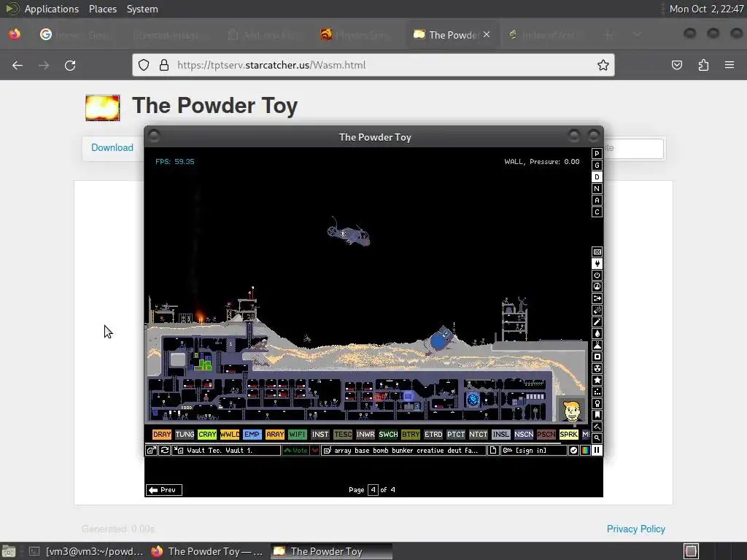Viewport: 747px width, 560px height.
Task: Click the page number field showing 4
Action: coord(373,489)
